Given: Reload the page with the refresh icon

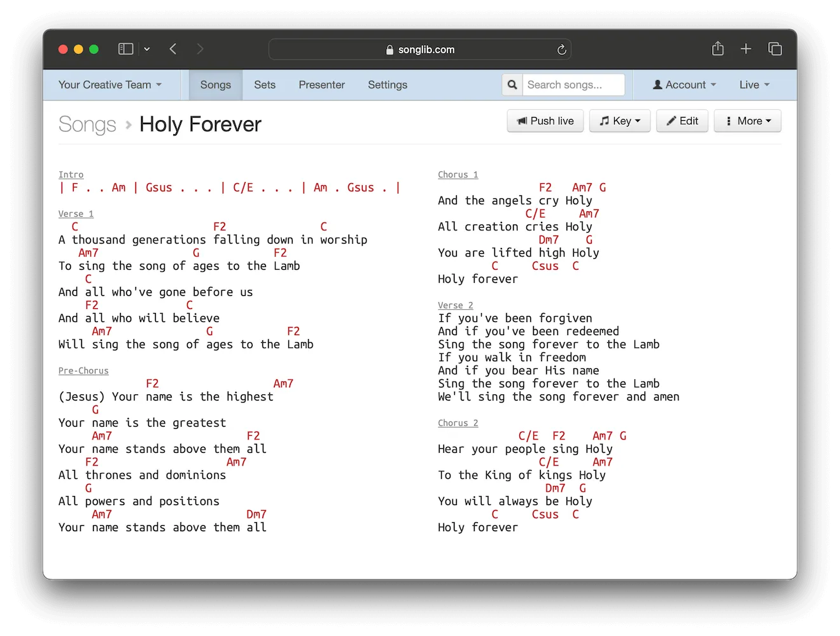Looking at the screenshot, I should coord(561,50).
